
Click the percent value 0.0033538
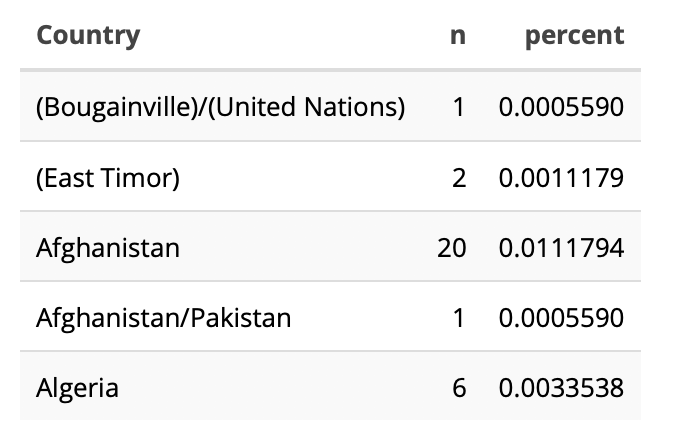pos(561,388)
